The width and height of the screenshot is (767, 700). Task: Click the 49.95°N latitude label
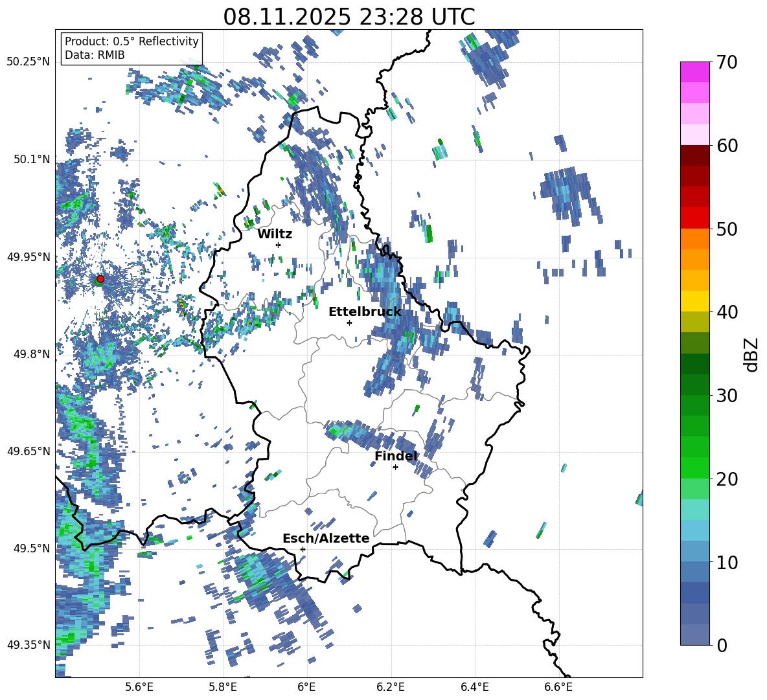coord(29,256)
